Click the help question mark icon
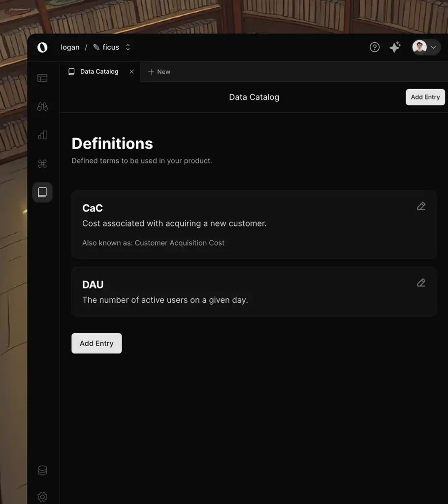The height and width of the screenshot is (504, 448). point(375,47)
